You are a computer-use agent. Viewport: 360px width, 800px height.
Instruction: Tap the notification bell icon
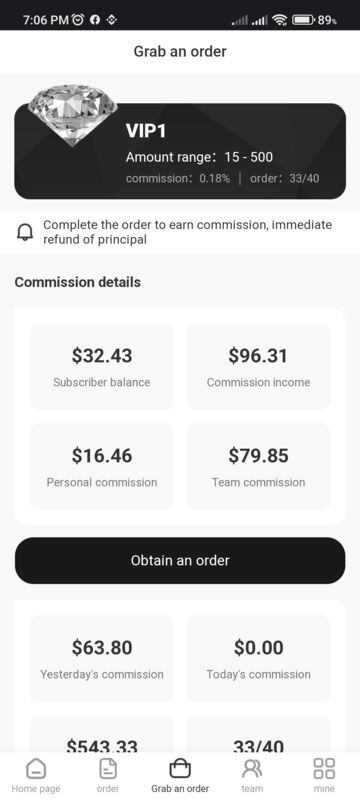[25, 232]
